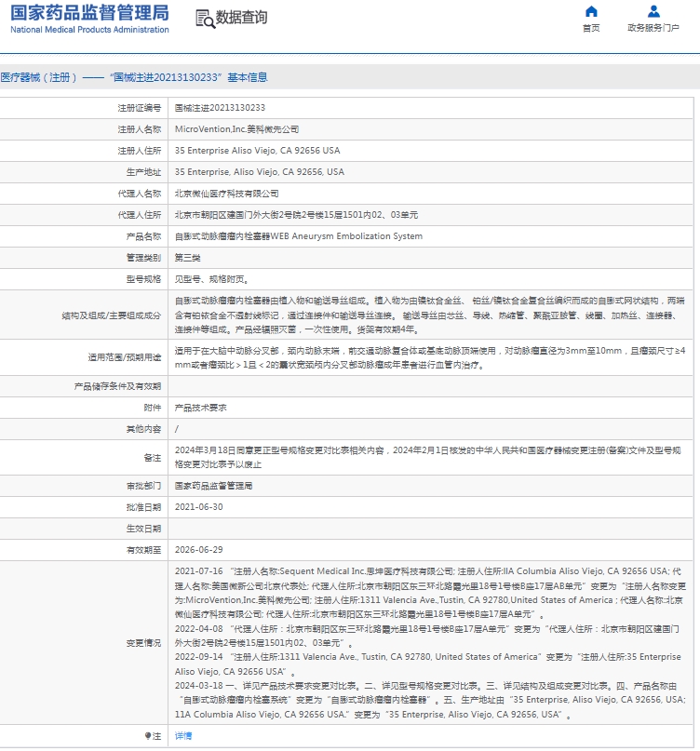
Task: Select the 生产地址 address value
Action: pos(259,172)
